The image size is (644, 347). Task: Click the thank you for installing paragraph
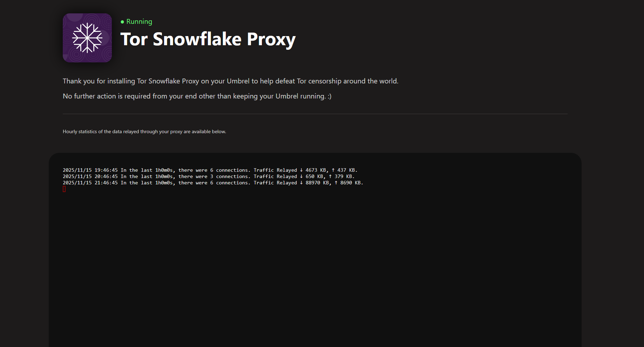[x=230, y=81]
